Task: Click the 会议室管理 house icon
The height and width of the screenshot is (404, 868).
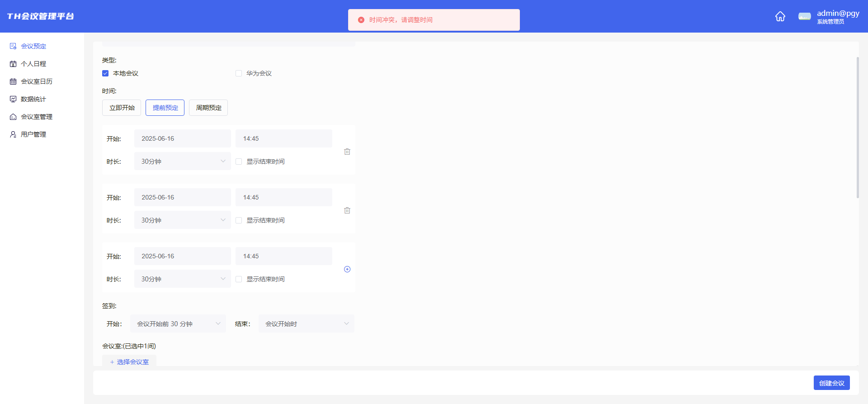Action: point(13,117)
